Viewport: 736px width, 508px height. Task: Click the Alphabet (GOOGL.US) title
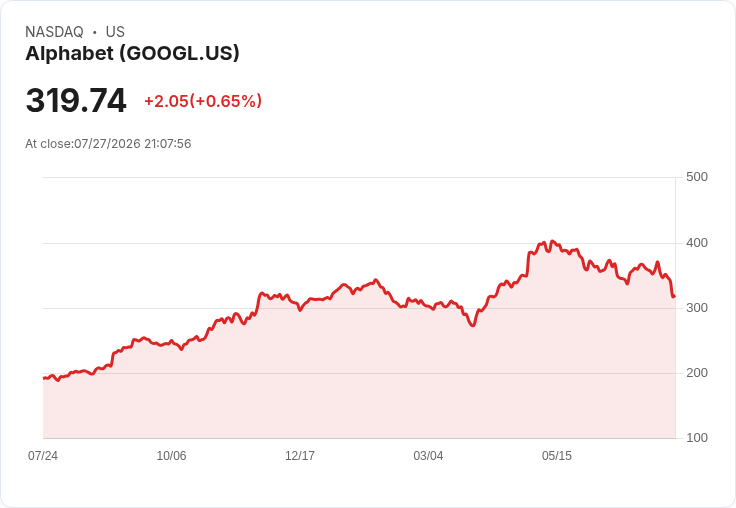(132, 54)
